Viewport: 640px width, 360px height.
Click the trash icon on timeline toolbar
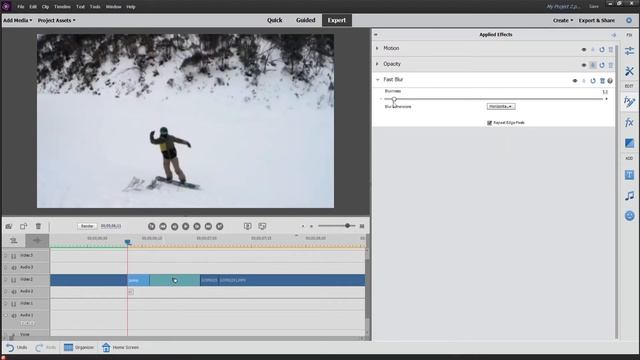[38, 226]
